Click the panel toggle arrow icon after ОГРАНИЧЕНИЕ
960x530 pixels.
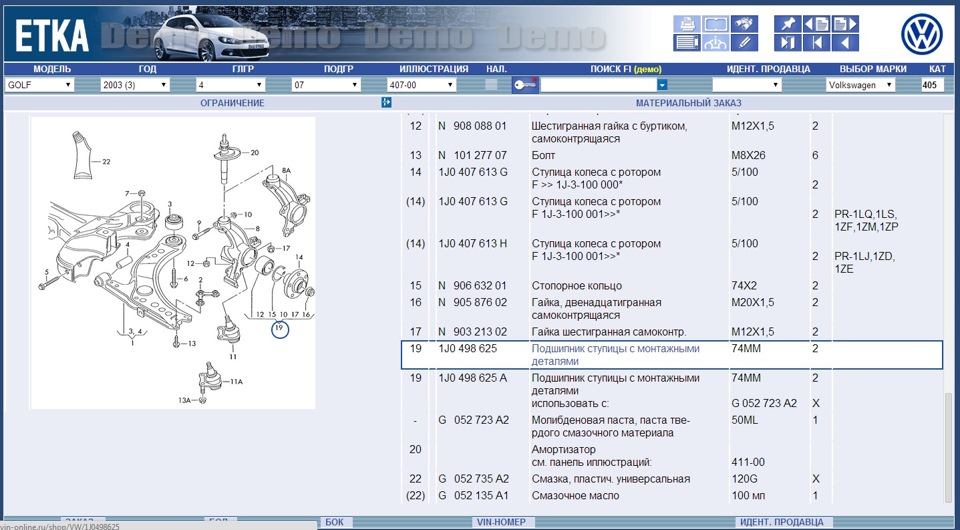pos(386,103)
